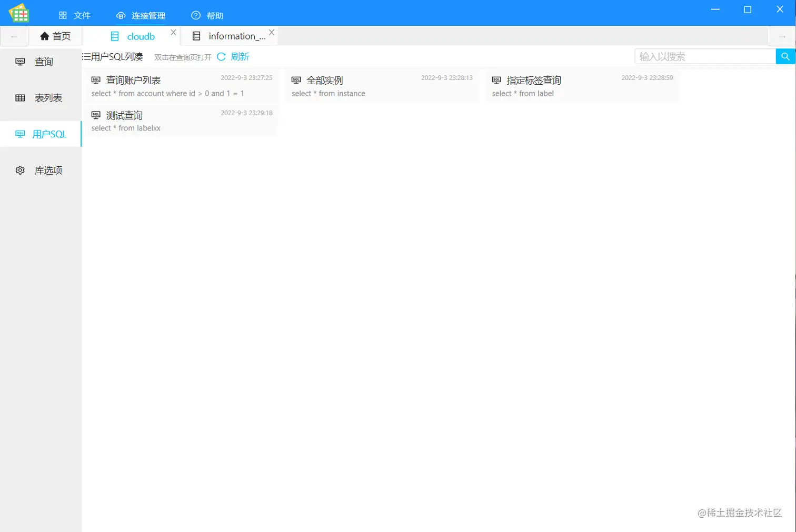Click timestamp 2022-9-3 23:27:25
This screenshot has height=532, width=796.
(246, 77)
